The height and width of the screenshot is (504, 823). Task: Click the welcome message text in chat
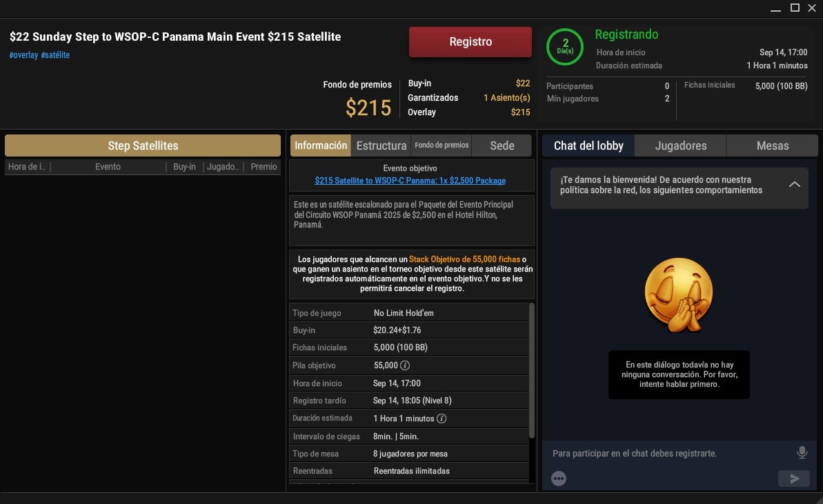pyautogui.click(x=662, y=185)
